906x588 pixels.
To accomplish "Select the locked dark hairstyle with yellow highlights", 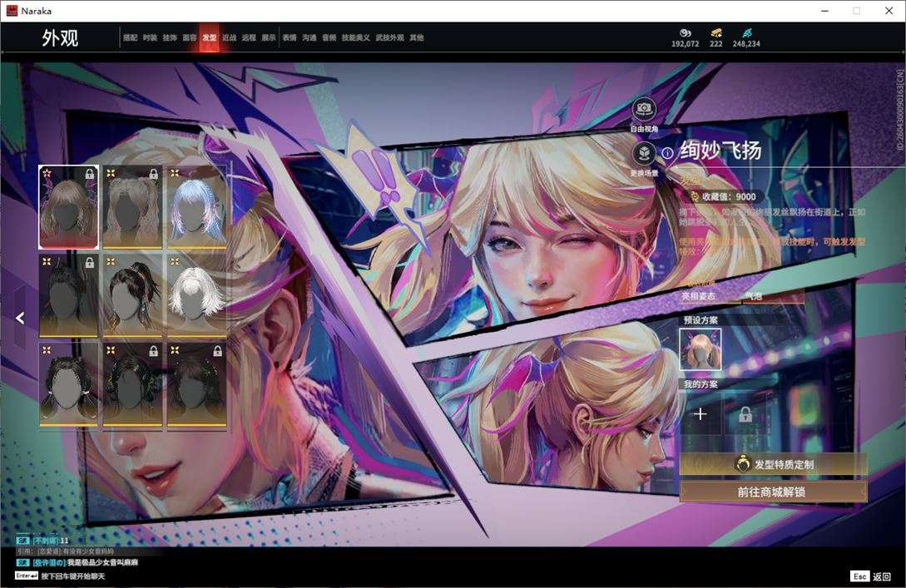I will (132, 384).
